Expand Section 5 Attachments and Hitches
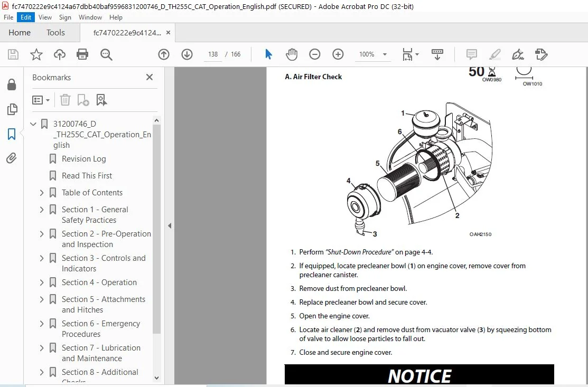Image resolution: width=588 pixels, height=387 pixels. pyautogui.click(x=42, y=299)
